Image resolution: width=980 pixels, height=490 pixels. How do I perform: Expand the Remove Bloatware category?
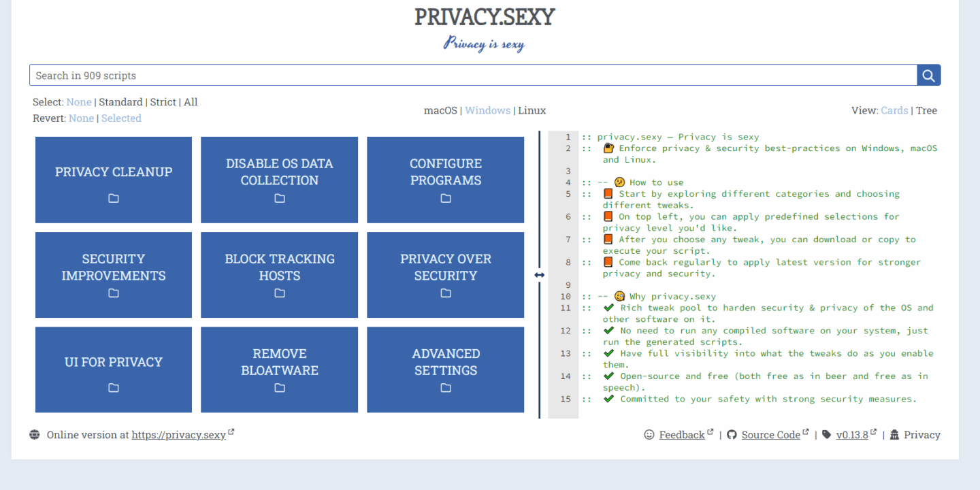coord(280,370)
